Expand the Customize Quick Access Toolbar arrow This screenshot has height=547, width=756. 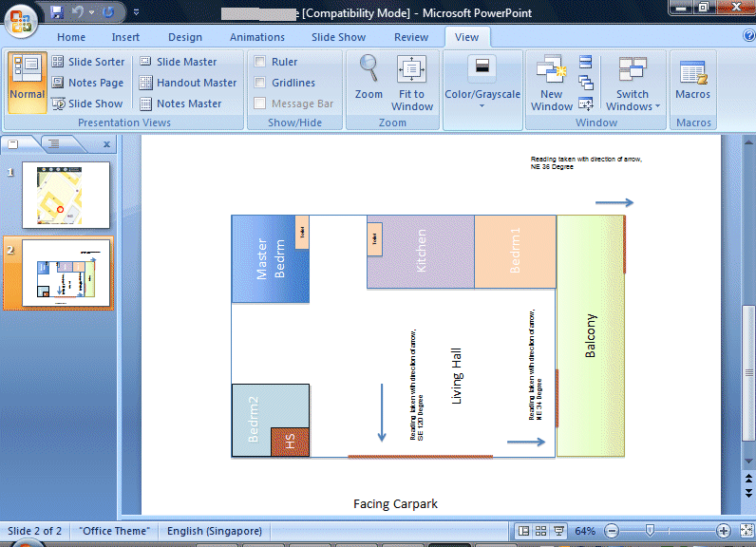point(134,13)
